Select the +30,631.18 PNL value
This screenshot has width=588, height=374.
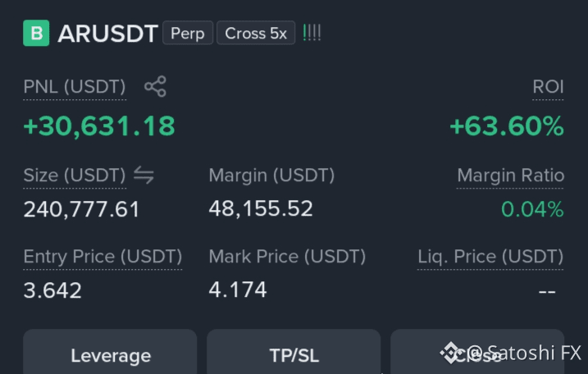(99, 126)
